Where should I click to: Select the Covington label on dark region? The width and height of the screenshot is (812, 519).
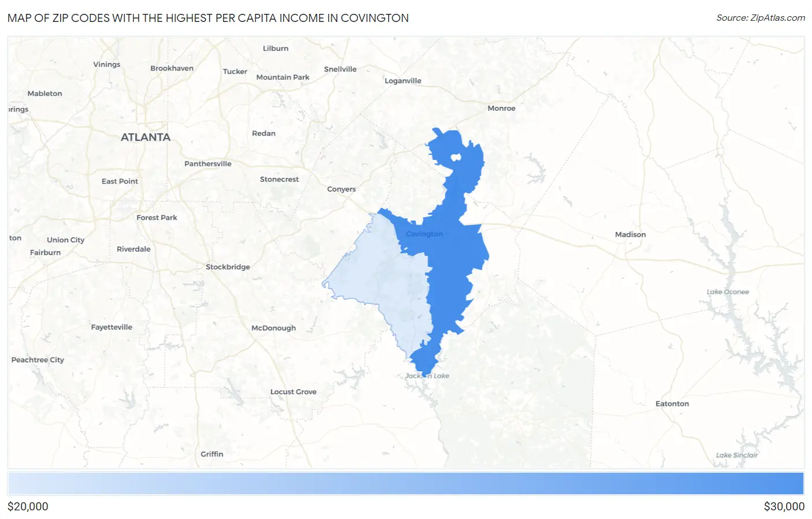[424, 234]
